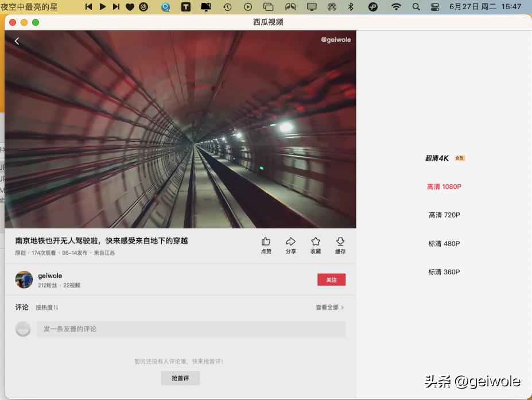Change comment sorting via 按热度
This screenshot has width=532, height=400.
46,307
